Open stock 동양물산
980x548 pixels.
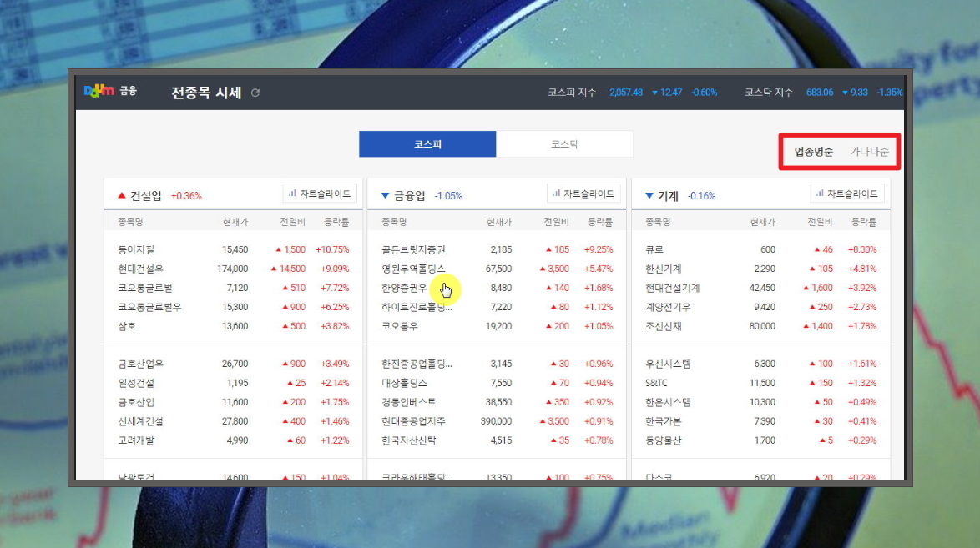pos(663,440)
